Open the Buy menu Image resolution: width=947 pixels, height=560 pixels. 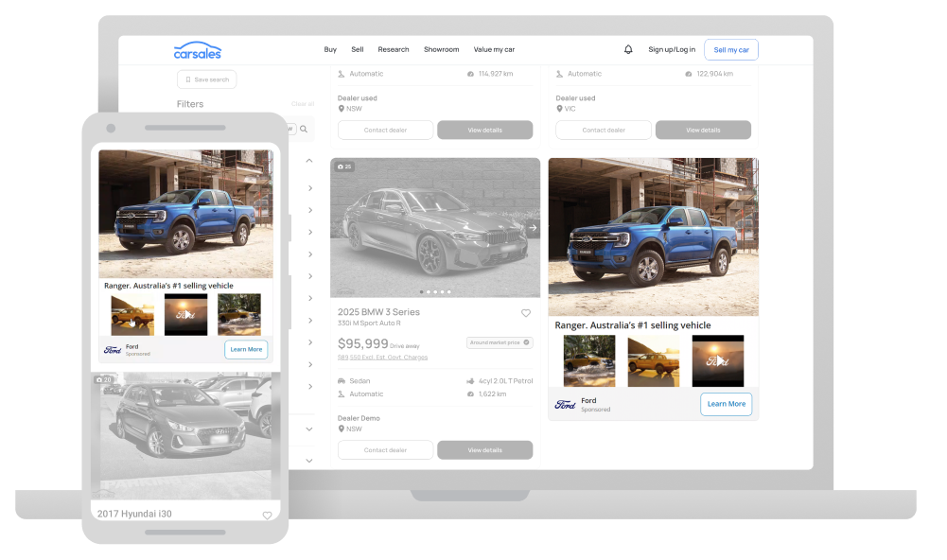coord(330,49)
